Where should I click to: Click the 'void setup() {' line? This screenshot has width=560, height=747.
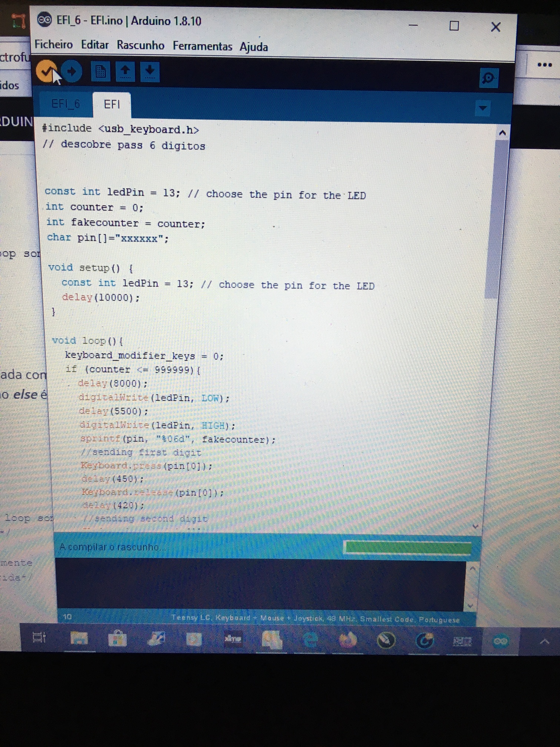click(x=91, y=268)
